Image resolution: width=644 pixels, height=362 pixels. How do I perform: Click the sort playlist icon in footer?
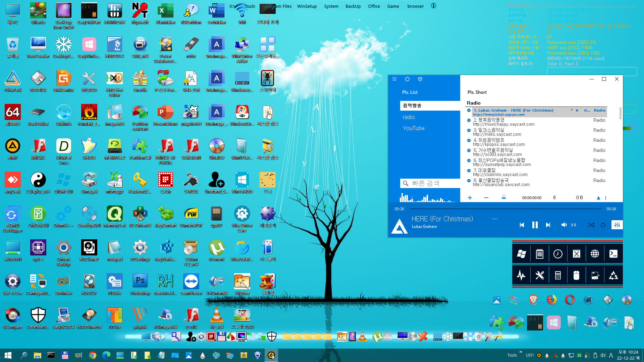(x=504, y=197)
